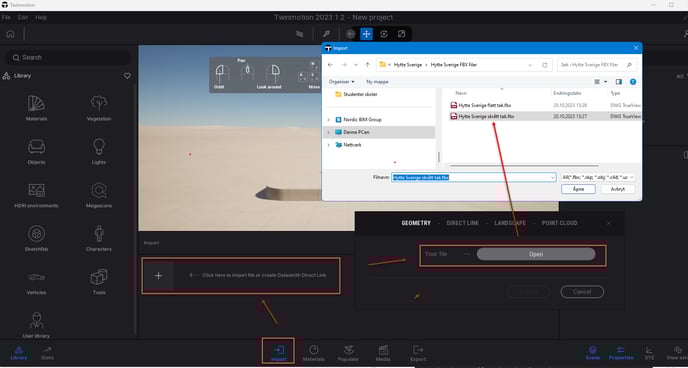Sort files by the Navn column
The image size is (688, 368).
(x=461, y=93)
